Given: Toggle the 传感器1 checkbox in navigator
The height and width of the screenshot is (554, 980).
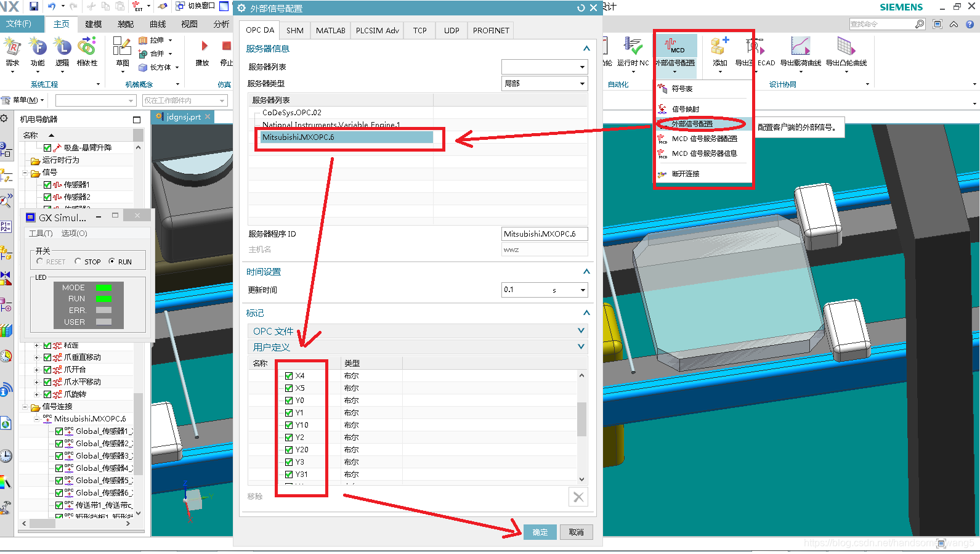Looking at the screenshot, I should point(47,184).
